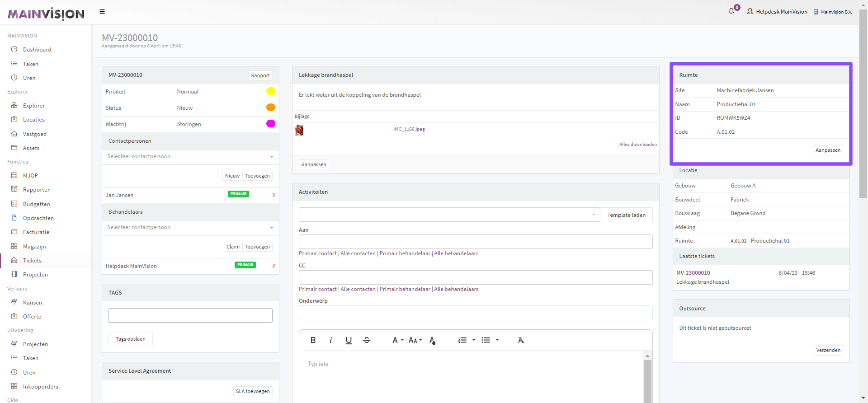Image resolution: width=868 pixels, height=403 pixels.
Task: Go to Assets in the sidebar
Action: [31, 148]
